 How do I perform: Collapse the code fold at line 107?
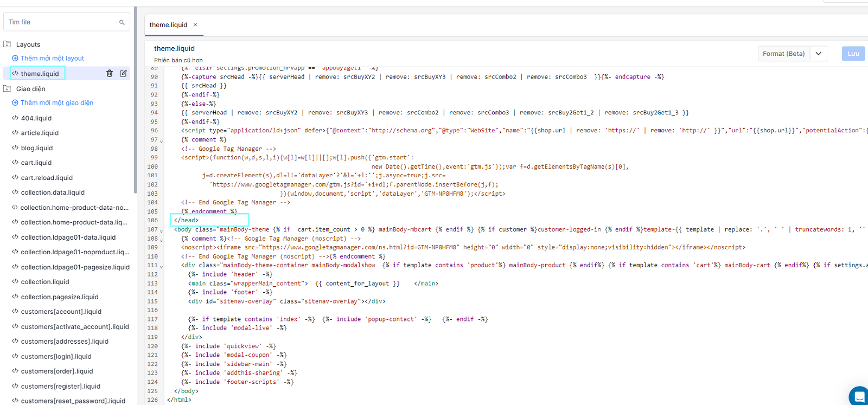[161, 230]
